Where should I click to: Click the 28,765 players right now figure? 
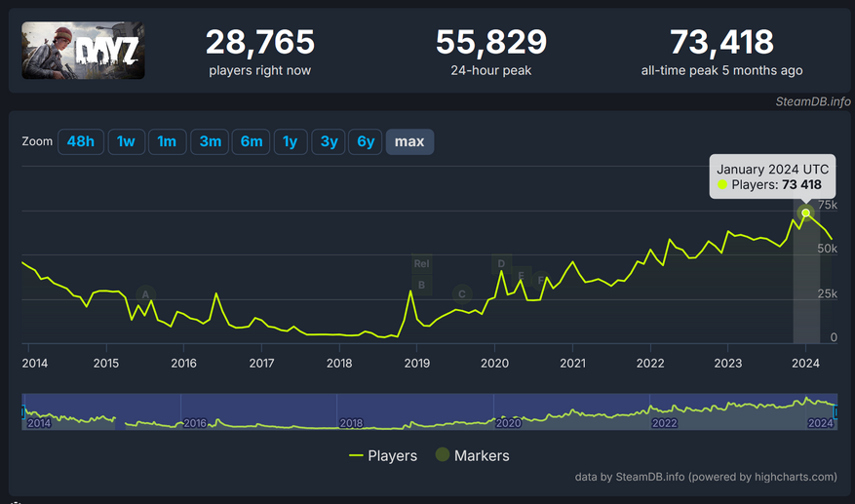pyautogui.click(x=260, y=42)
